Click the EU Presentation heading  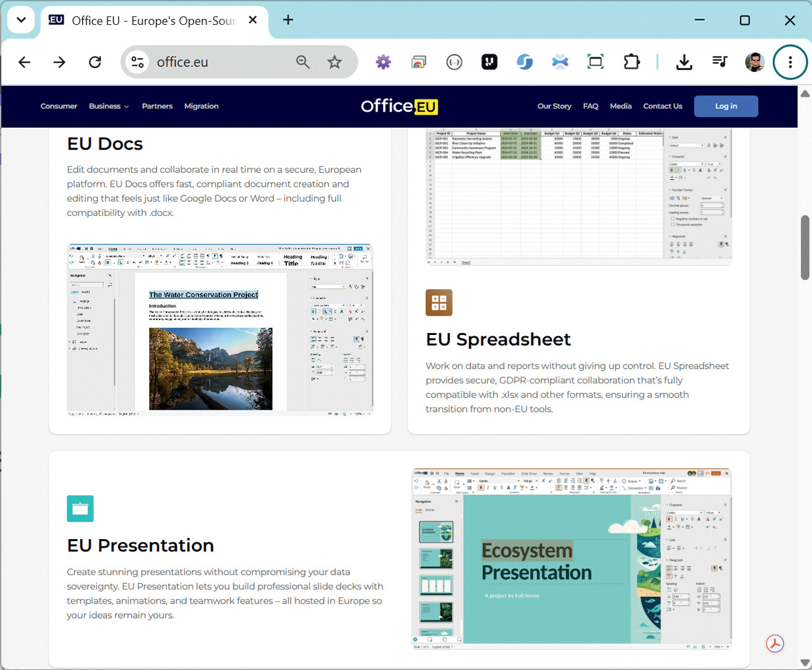[140, 545]
